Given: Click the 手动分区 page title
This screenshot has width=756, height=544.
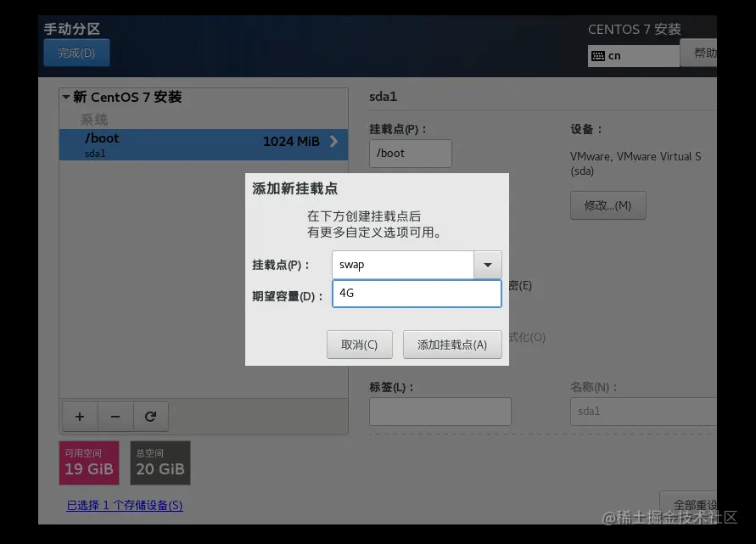Looking at the screenshot, I should tap(72, 29).
